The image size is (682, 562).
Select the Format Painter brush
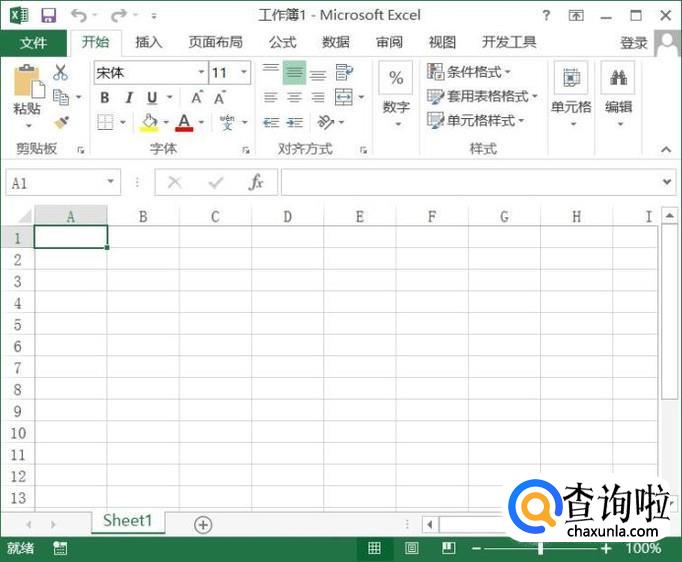62,123
